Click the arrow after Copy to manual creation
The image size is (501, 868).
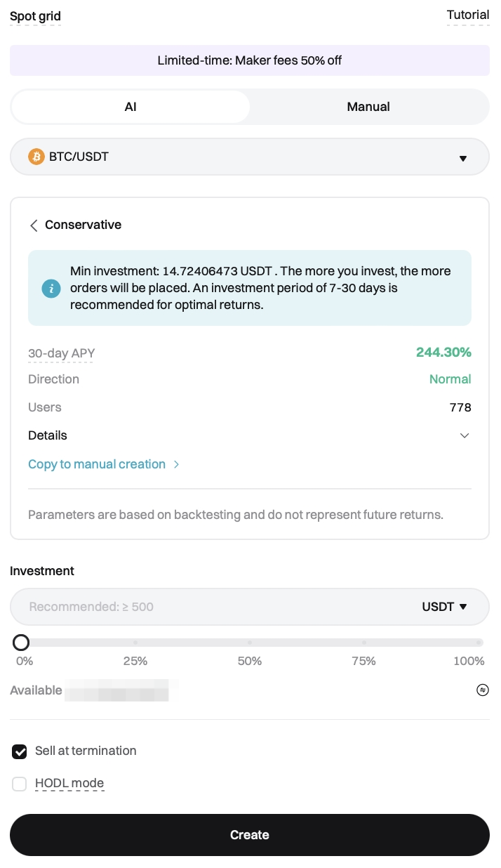click(177, 464)
